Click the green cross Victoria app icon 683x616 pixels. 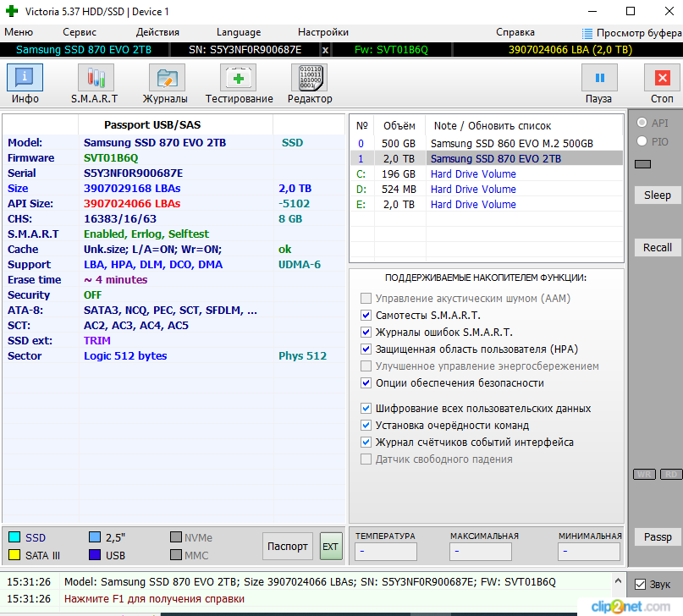(12, 11)
